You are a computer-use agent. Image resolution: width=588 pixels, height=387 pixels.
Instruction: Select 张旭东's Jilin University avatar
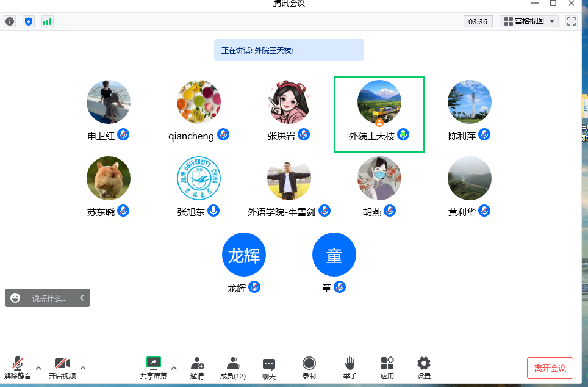[199, 178]
